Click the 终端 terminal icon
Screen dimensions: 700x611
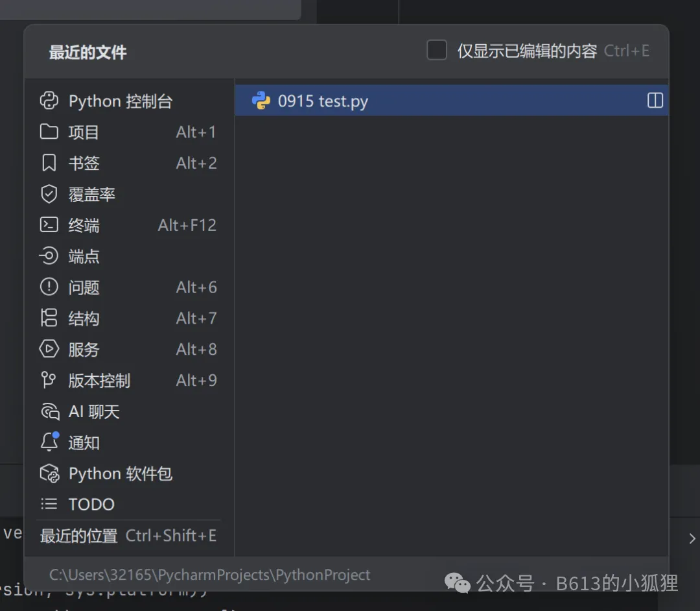pyautogui.click(x=49, y=224)
